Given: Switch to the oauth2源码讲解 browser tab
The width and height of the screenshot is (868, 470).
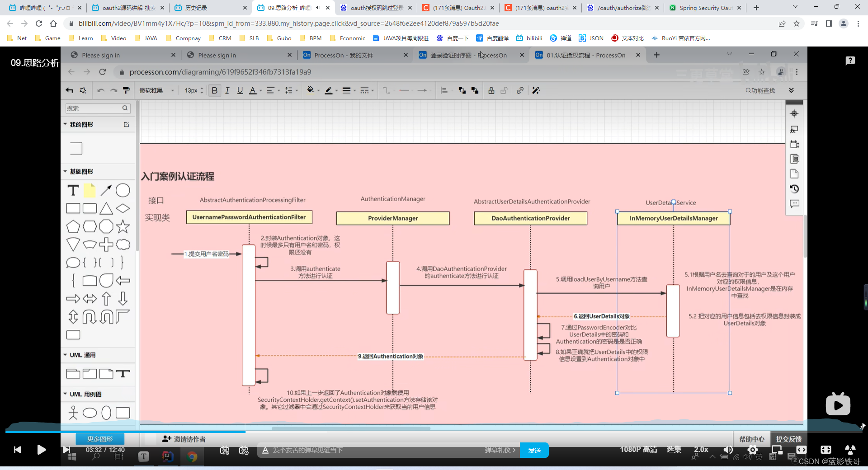Looking at the screenshot, I should (x=128, y=8).
